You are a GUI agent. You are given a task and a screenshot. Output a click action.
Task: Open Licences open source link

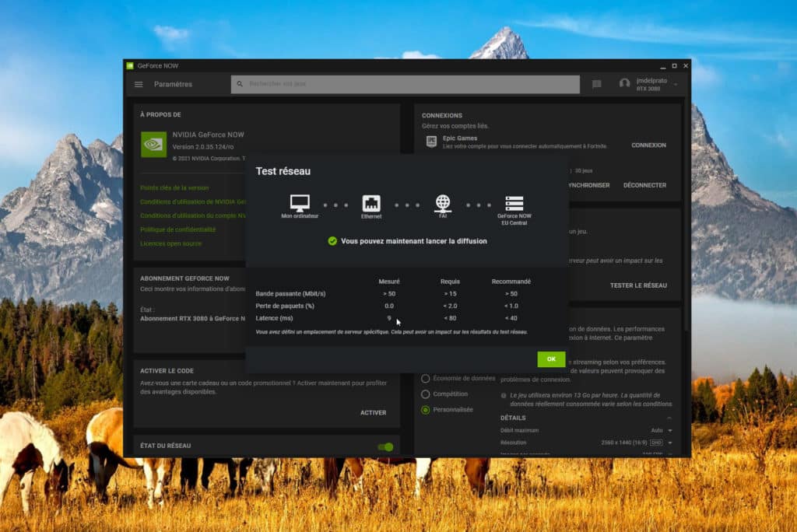170,244
